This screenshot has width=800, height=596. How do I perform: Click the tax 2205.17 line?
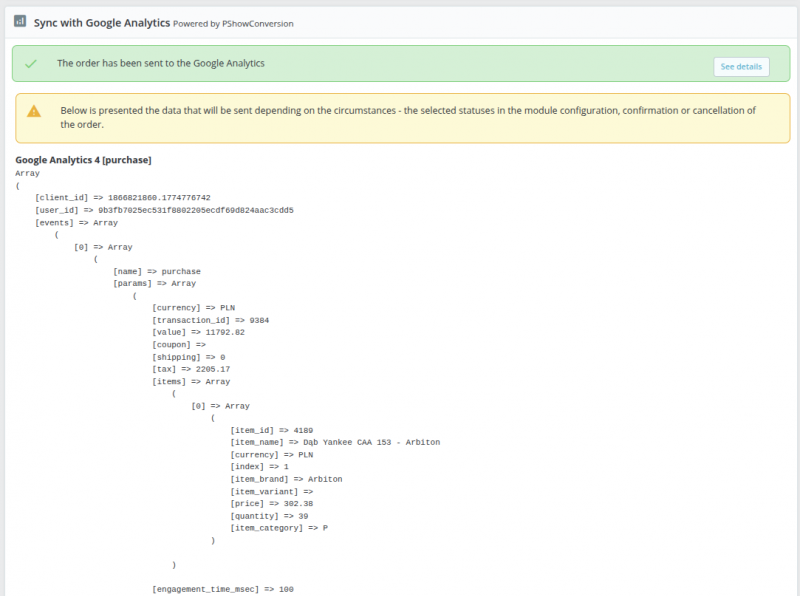[x=190, y=369]
